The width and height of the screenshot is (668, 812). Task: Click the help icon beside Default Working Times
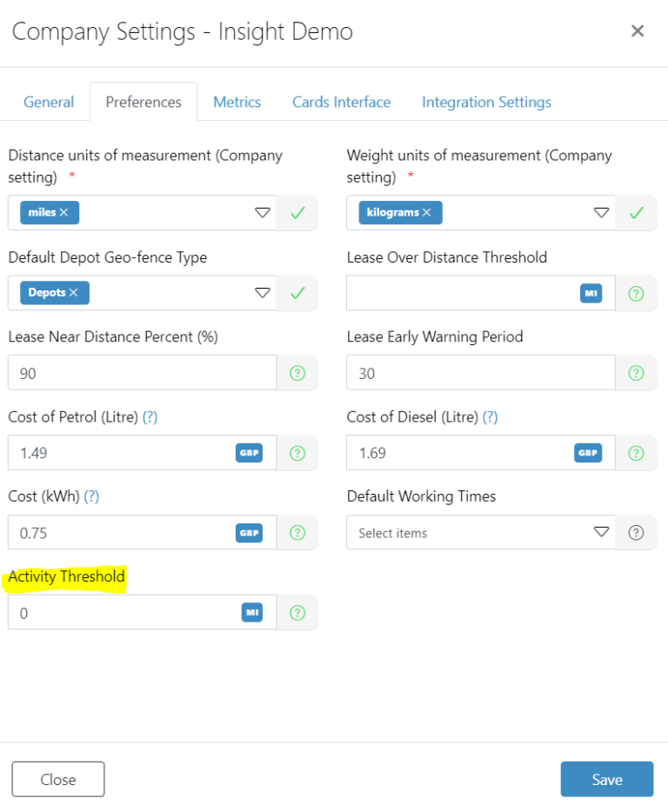[x=636, y=533]
